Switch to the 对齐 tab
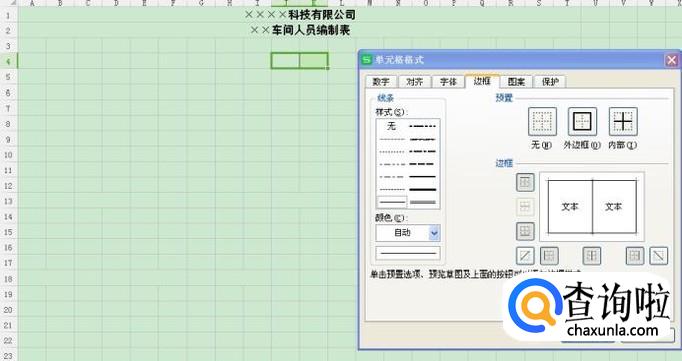Screen dimensions: 682x361 pos(414,82)
